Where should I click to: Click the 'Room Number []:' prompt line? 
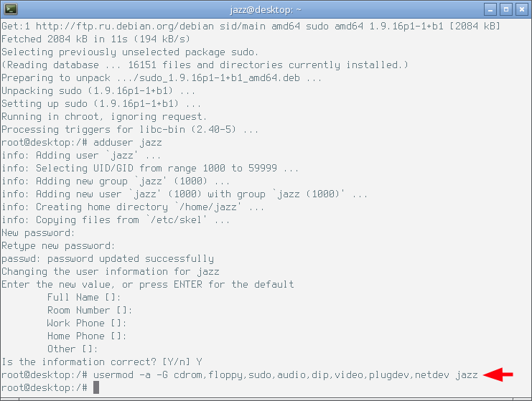point(90,310)
